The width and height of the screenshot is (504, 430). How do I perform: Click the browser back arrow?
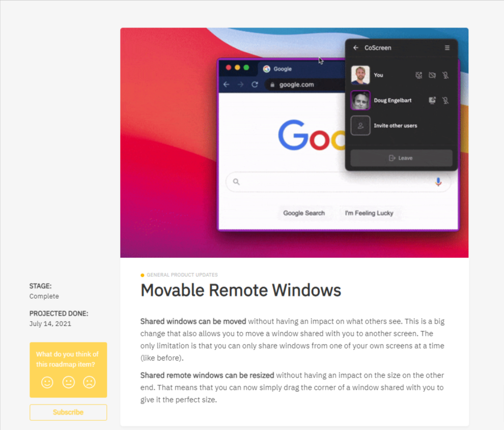(226, 84)
